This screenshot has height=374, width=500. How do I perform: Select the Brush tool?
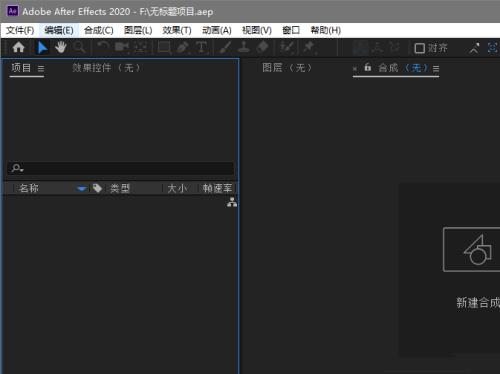[226, 47]
